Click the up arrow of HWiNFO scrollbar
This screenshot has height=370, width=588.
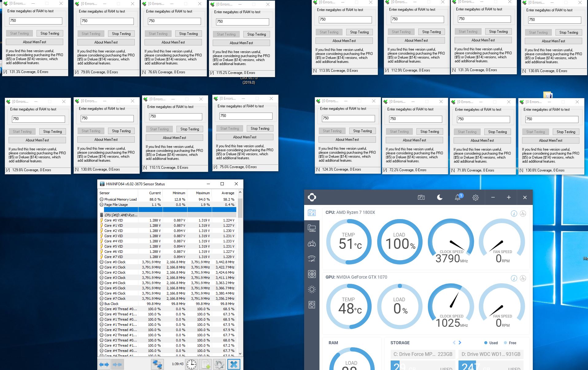pos(240,192)
